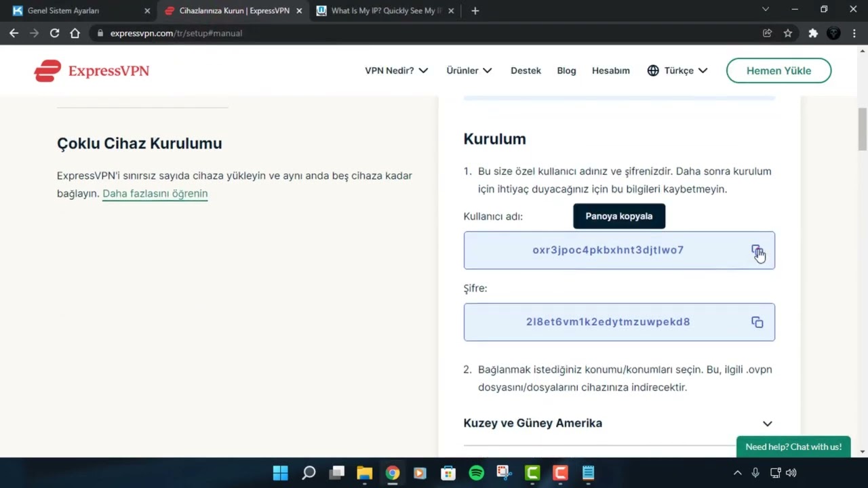Click the Kurulum heading
The height and width of the screenshot is (488, 868).
[x=494, y=139]
